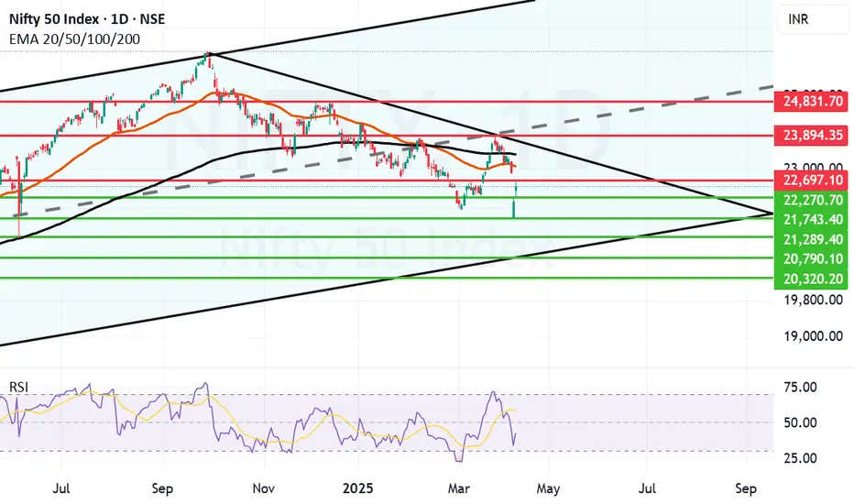
Task: Click the May label on time axis
Action: pyautogui.click(x=548, y=488)
